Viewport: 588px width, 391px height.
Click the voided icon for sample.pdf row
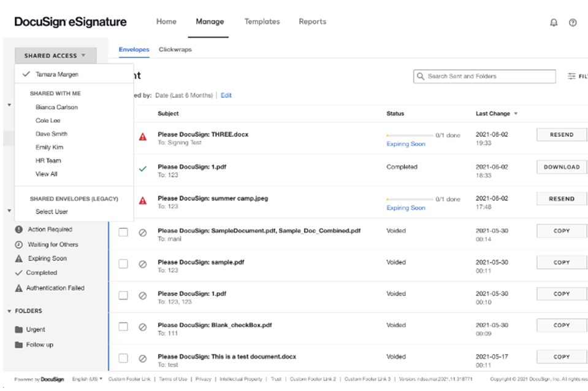pyautogui.click(x=142, y=264)
